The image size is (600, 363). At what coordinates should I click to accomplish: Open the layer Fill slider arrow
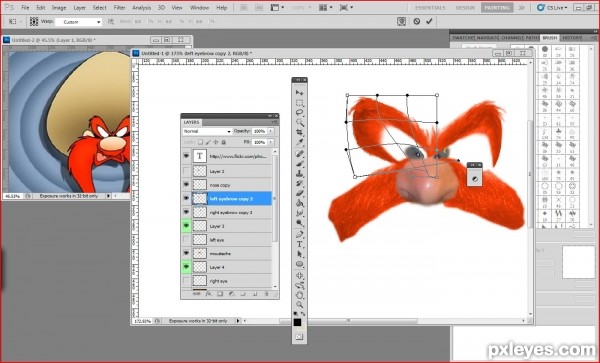[x=271, y=142]
